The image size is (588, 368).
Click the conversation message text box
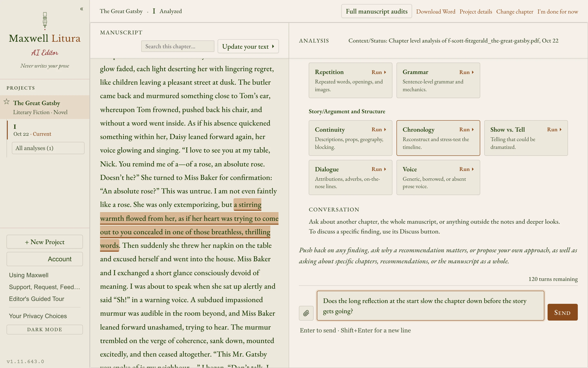[x=430, y=306]
